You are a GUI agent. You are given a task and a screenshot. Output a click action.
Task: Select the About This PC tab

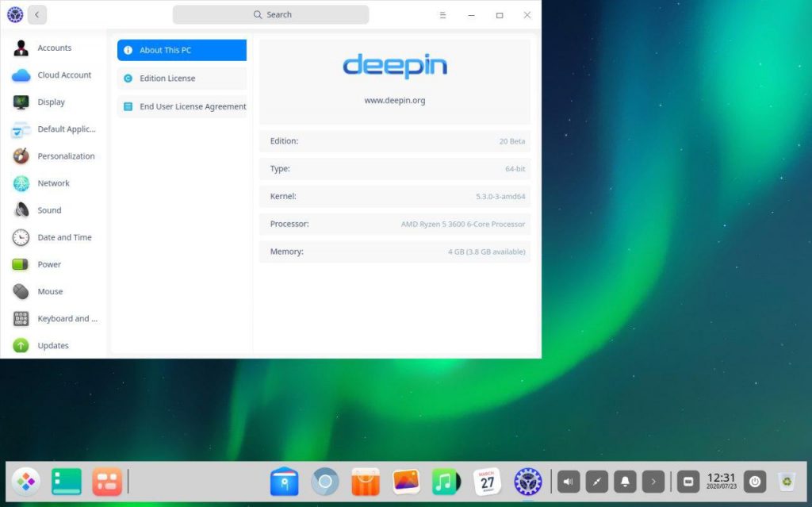click(x=182, y=50)
